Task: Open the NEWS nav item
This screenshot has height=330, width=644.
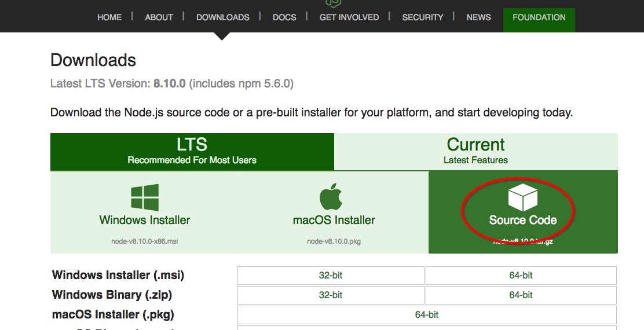Action: click(478, 17)
